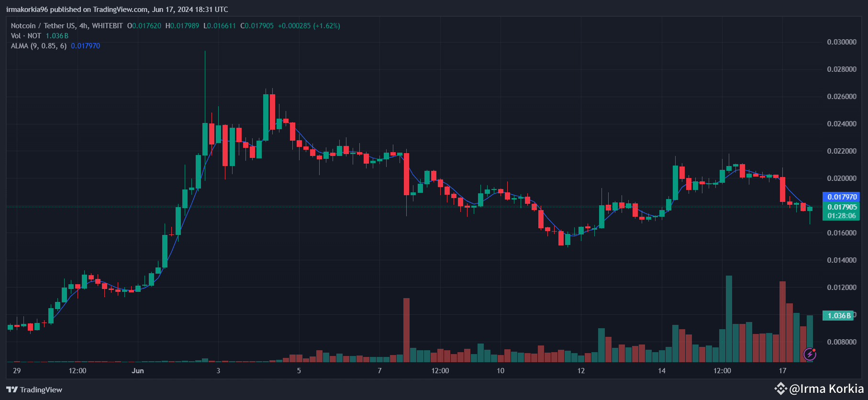Click the Jun label on the time axis
Image resolution: width=868 pixels, height=400 pixels.
click(138, 370)
